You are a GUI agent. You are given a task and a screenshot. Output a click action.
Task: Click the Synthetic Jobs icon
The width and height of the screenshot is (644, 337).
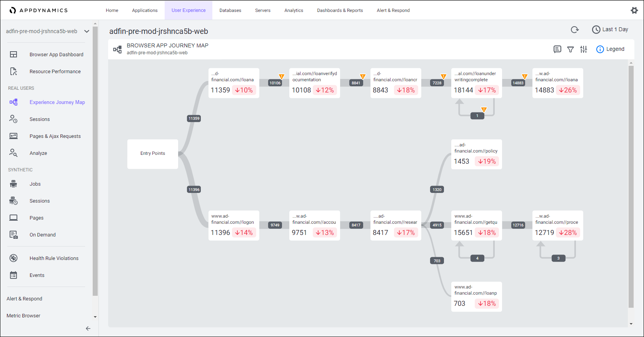(x=13, y=184)
